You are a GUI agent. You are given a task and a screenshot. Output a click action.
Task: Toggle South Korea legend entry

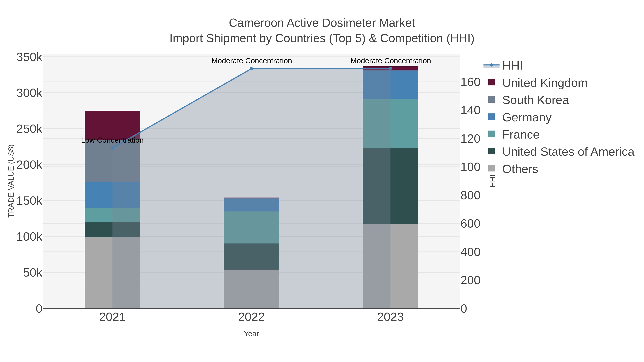coord(528,100)
